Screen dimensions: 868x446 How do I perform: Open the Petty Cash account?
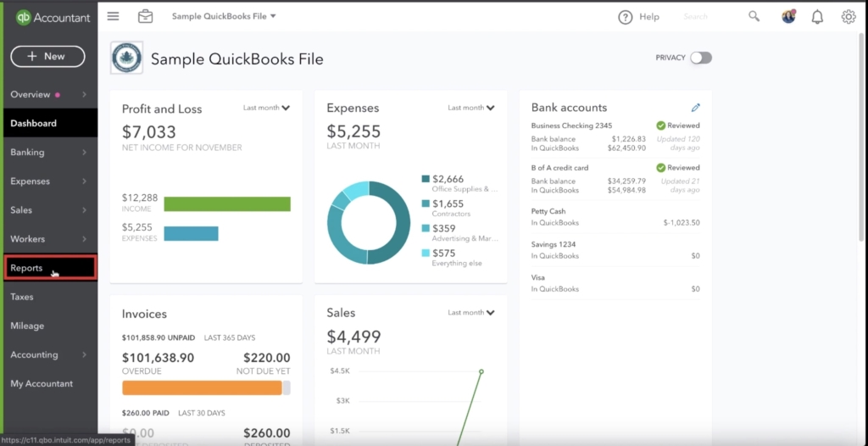[x=548, y=212]
